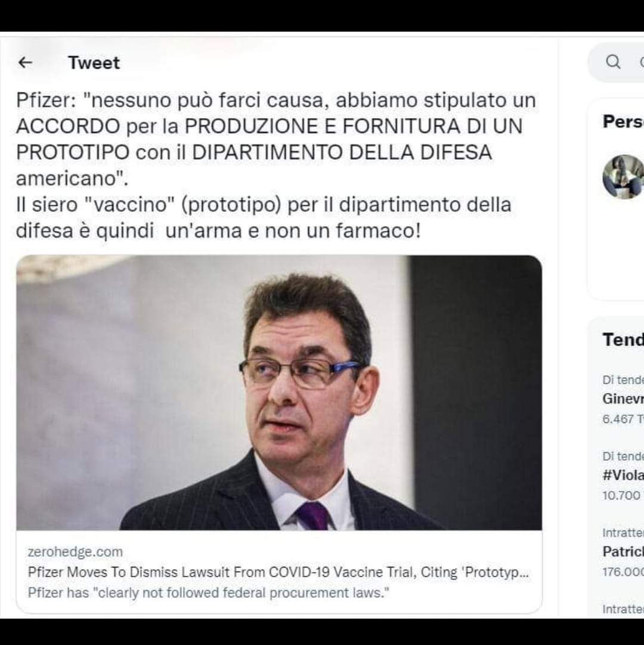Open the "Ginevr..." trending topic

(x=623, y=399)
